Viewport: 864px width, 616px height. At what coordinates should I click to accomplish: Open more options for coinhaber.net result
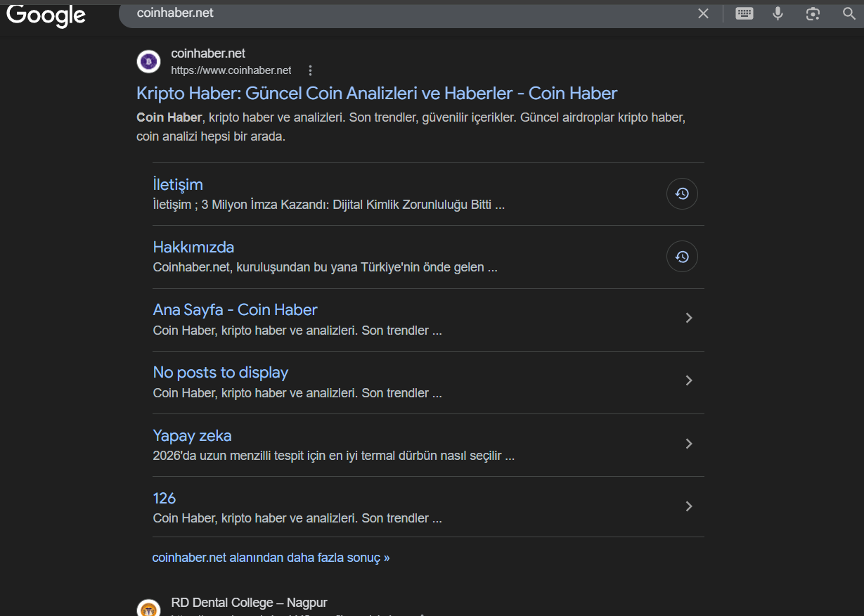point(310,70)
